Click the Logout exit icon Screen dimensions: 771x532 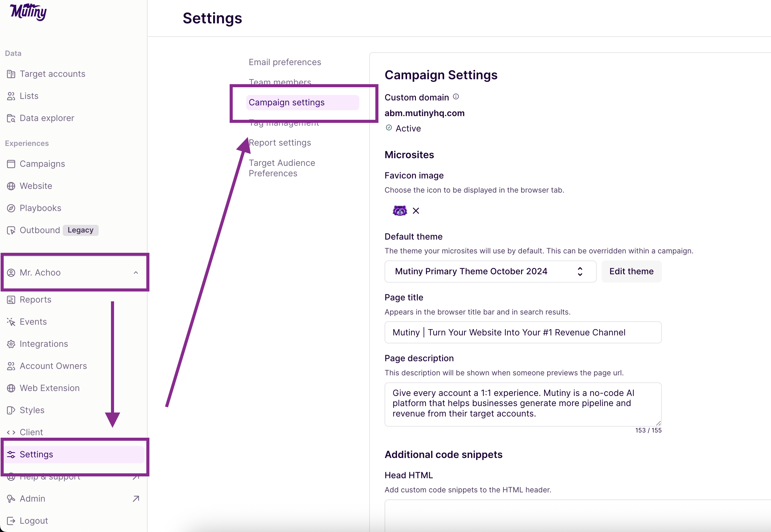pyautogui.click(x=11, y=521)
